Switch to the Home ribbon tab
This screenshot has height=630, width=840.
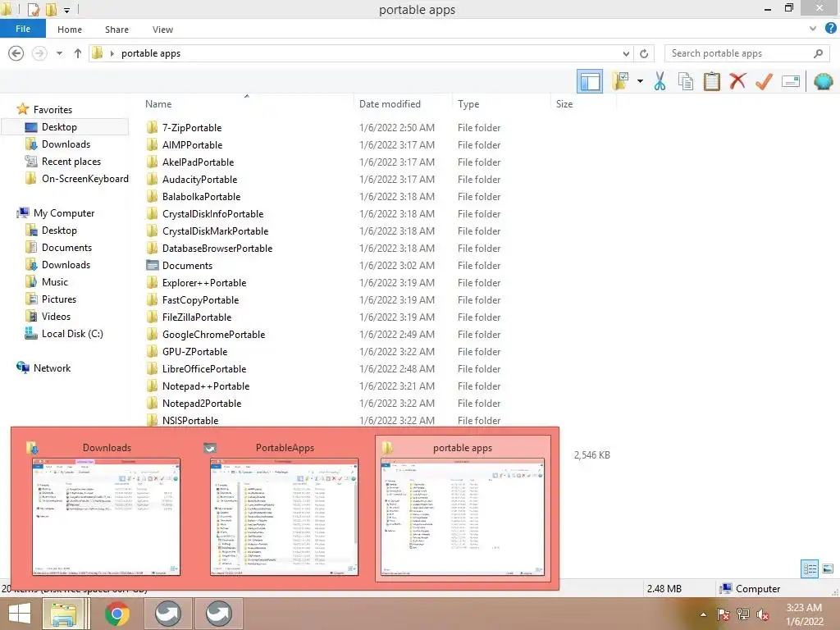pos(70,30)
